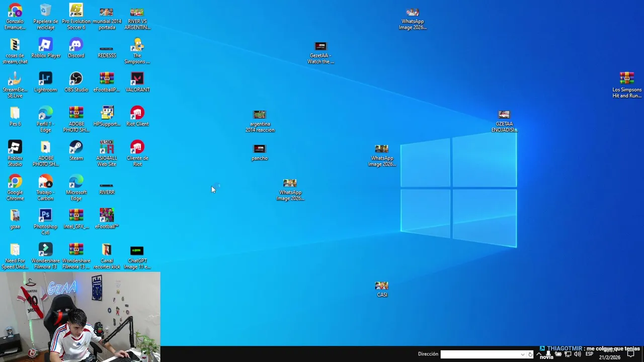Click the 21/2/2026 taskbar date
The image size is (644, 362).
click(609, 357)
